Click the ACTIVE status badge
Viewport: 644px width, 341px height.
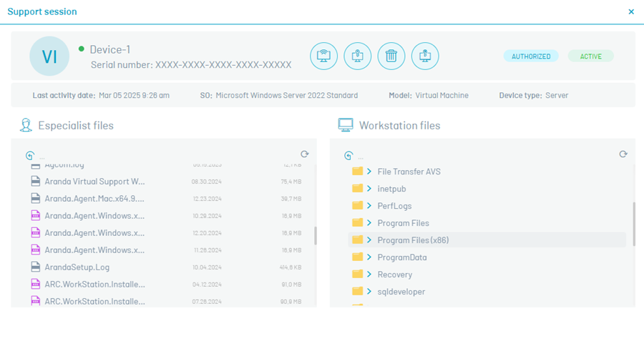590,56
